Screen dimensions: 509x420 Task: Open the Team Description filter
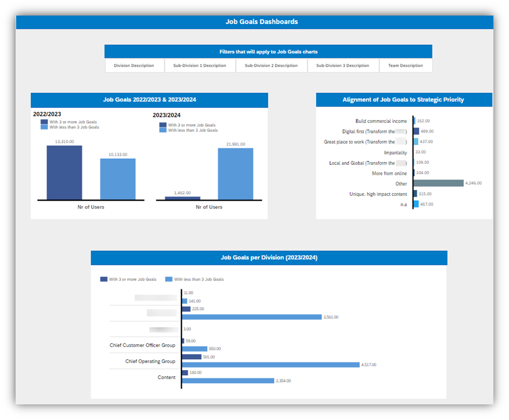point(406,65)
